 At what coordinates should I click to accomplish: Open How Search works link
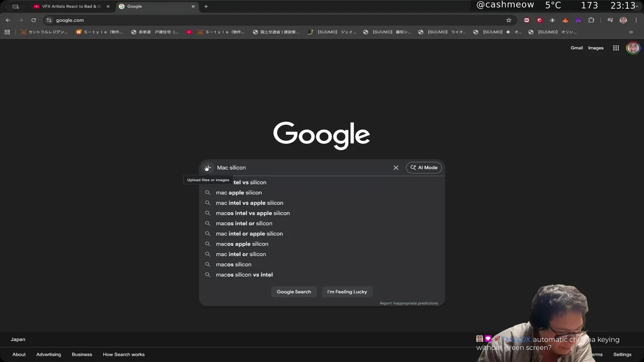124,354
